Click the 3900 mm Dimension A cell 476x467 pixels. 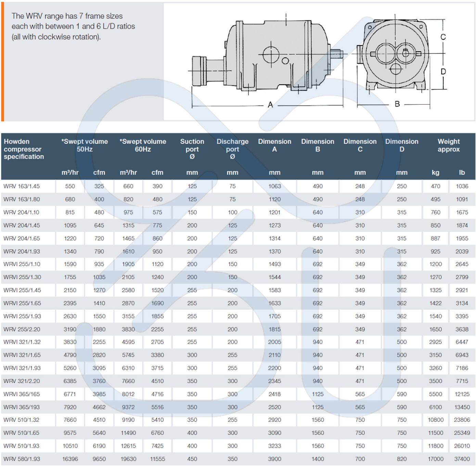[274, 459]
